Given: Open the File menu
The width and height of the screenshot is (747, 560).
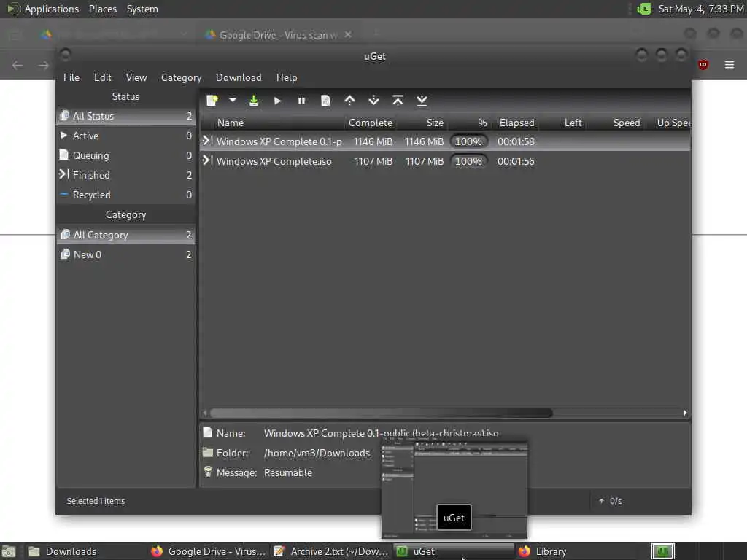Looking at the screenshot, I should (71, 77).
